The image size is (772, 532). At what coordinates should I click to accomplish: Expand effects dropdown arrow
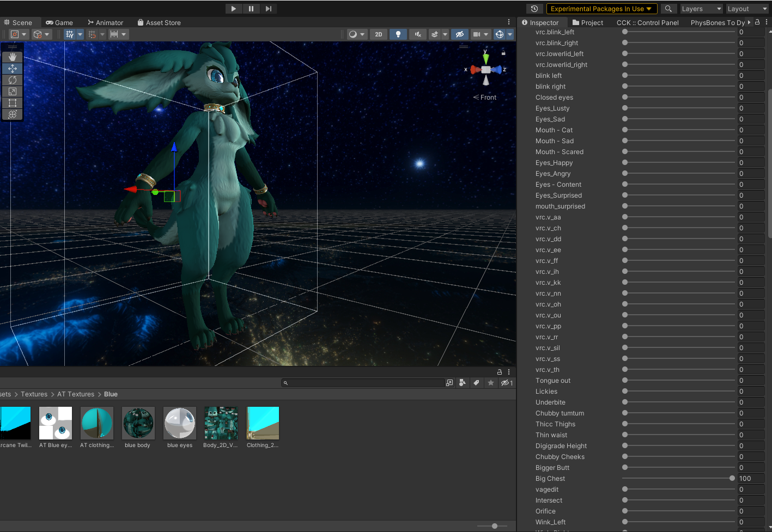[x=445, y=34]
